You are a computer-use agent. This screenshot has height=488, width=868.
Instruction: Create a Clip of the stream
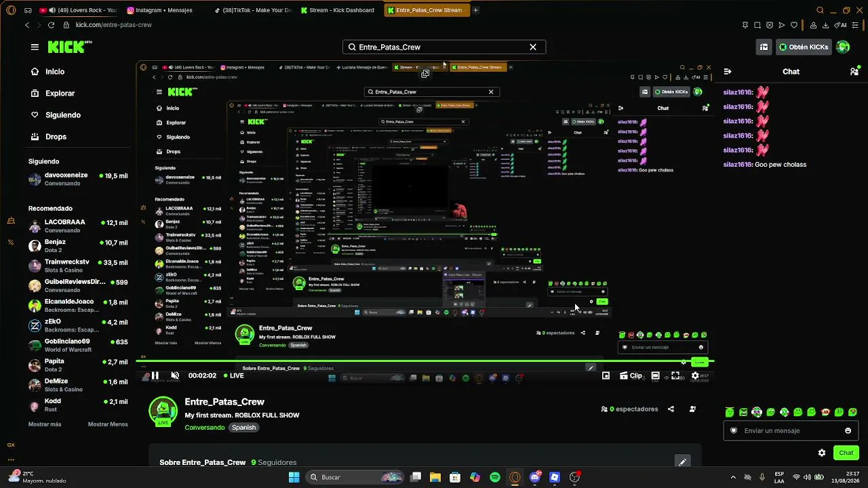click(631, 375)
